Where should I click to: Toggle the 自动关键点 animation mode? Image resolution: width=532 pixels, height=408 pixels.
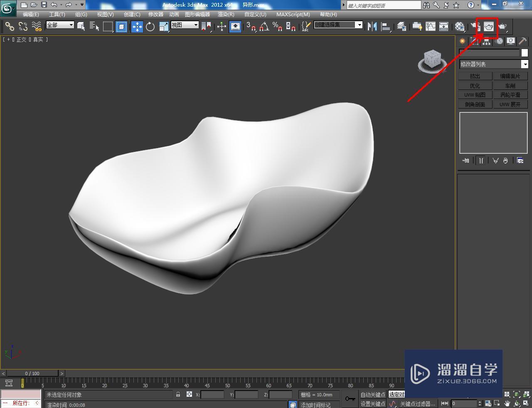[x=372, y=394]
